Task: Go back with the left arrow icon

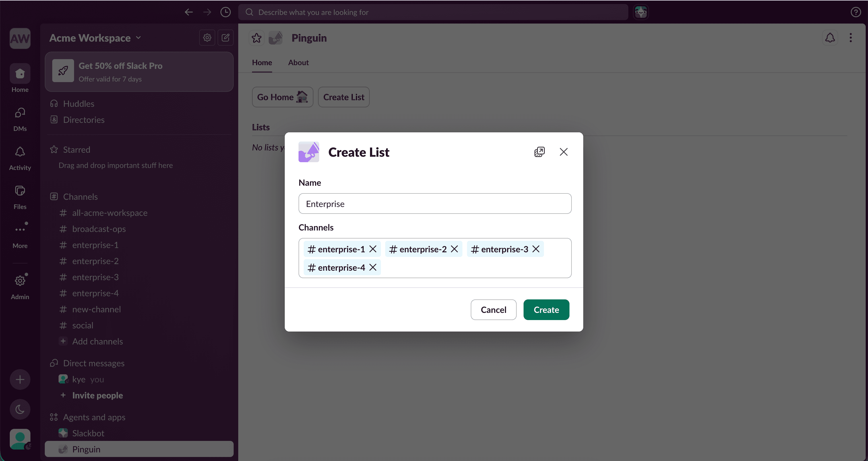Action: pos(189,12)
